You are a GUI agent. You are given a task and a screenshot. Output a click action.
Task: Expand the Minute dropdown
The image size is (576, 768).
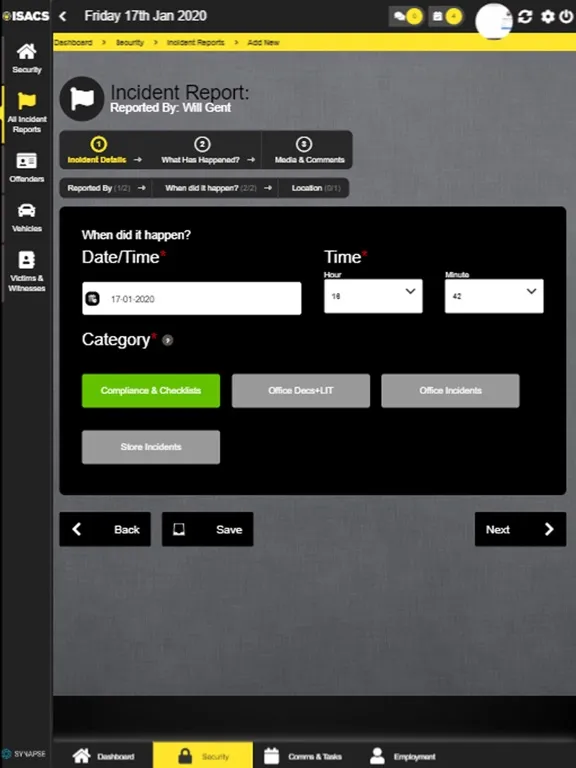click(x=494, y=296)
